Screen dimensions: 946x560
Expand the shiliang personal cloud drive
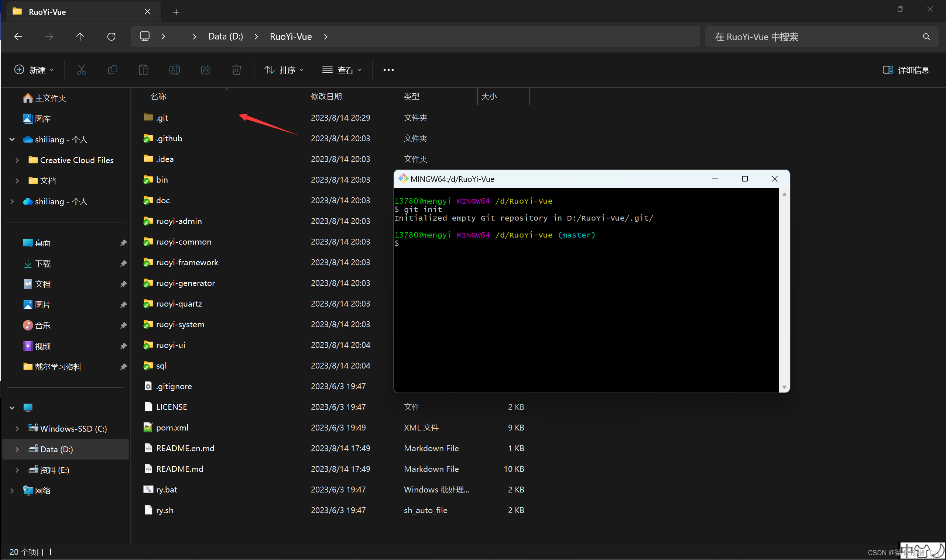(15, 201)
